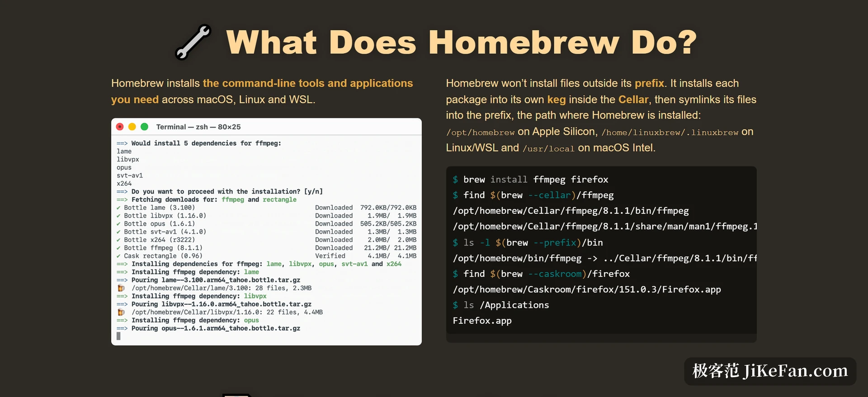Click the 'Verified' status in the rectangle row

pyautogui.click(x=330, y=256)
